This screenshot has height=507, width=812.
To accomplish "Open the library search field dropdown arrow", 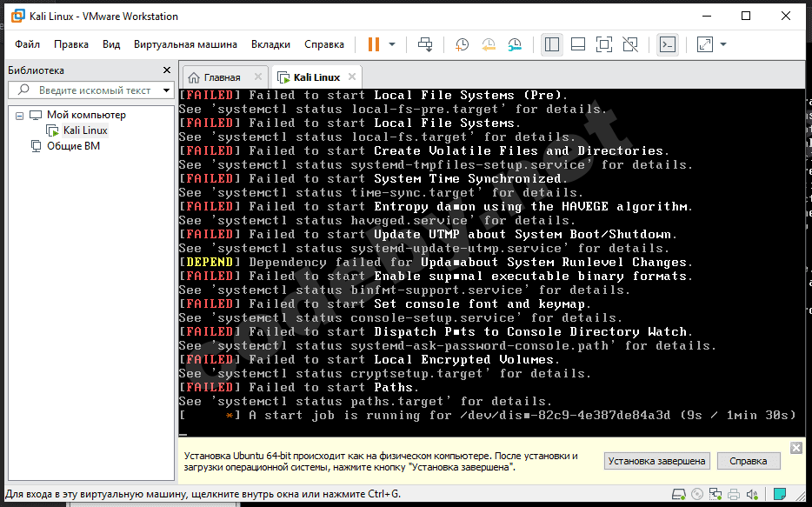I will pyautogui.click(x=166, y=90).
